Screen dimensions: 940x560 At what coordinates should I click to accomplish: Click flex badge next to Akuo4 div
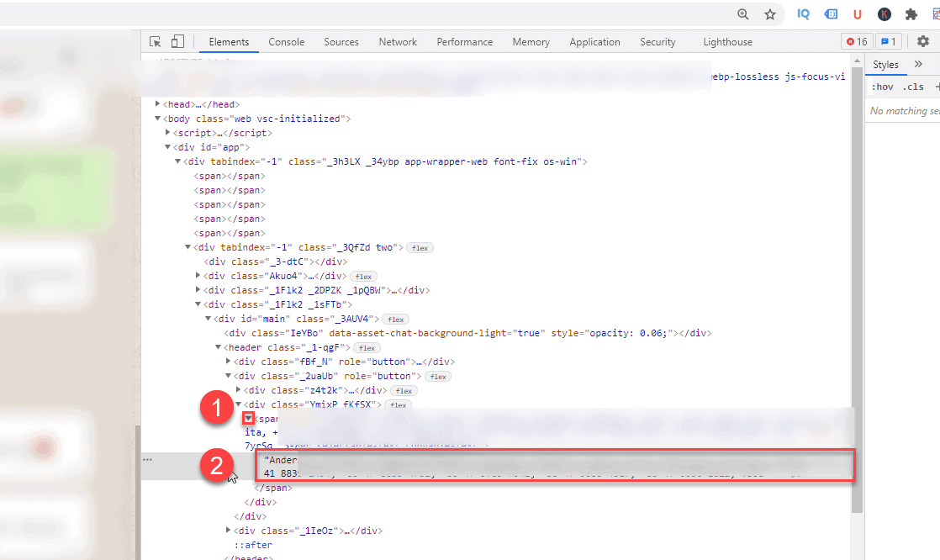pyautogui.click(x=363, y=277)
